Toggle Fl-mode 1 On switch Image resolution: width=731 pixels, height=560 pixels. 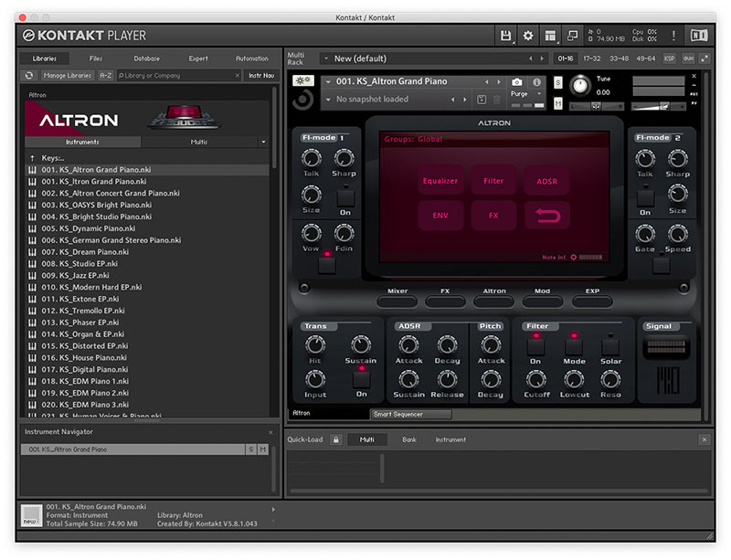click(345, 198)
